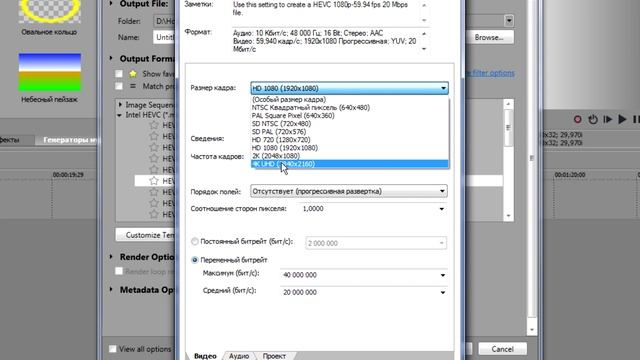Select the Переменный битрейт radio button
The height and width of the screenshot is (360, 640).
195,260
